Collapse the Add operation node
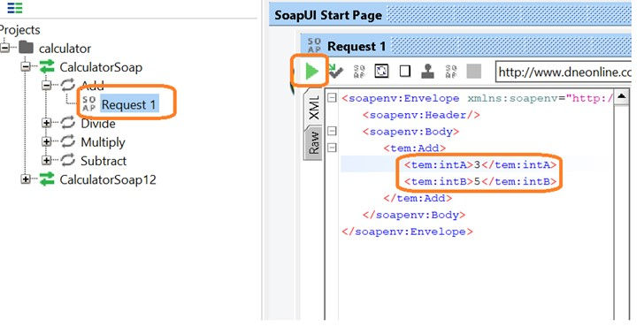This screenshot has width=644, height=334. pos(46,86)
